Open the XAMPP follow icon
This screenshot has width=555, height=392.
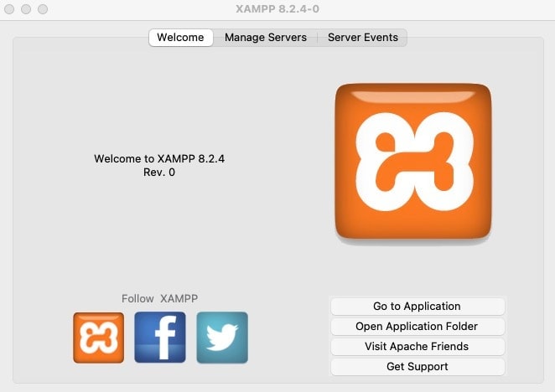coord(99,338)
